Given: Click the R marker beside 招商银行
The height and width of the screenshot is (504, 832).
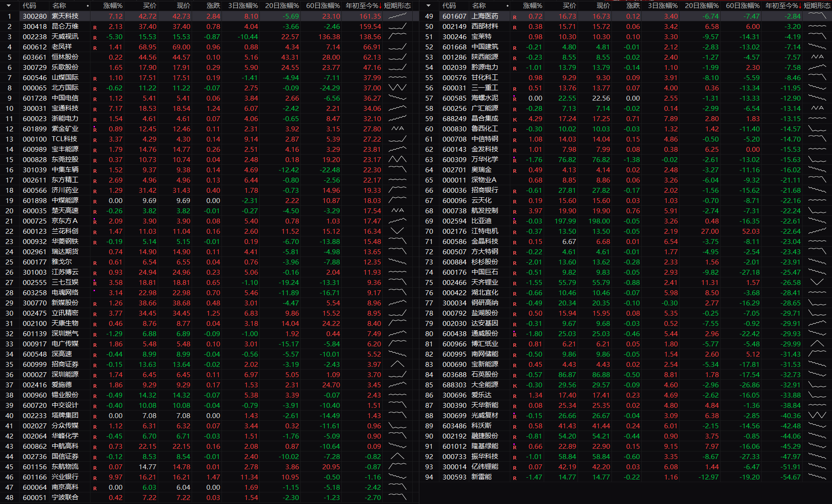Looking at the screenshot, I should [515, 191].
